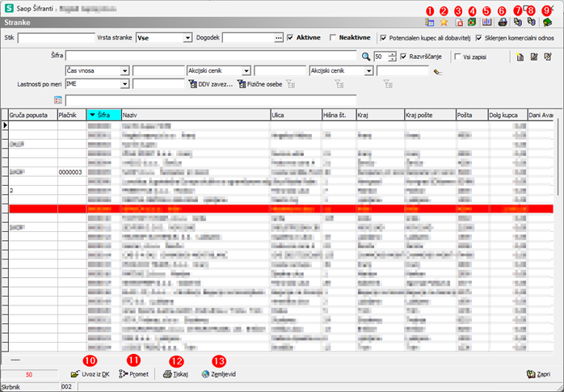Click the green book help icon
The width and height of the screenshot is (564, 392).
[547, 22]
